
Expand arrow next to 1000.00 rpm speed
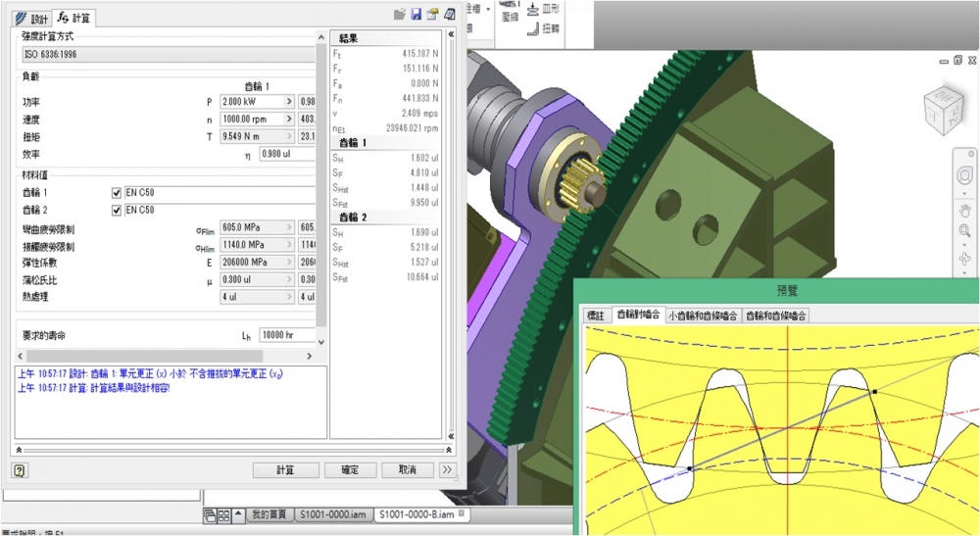tap(289, 119)
